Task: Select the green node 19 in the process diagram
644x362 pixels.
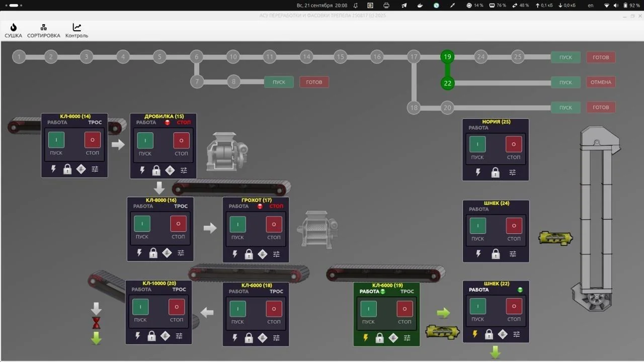Action: 447,57
